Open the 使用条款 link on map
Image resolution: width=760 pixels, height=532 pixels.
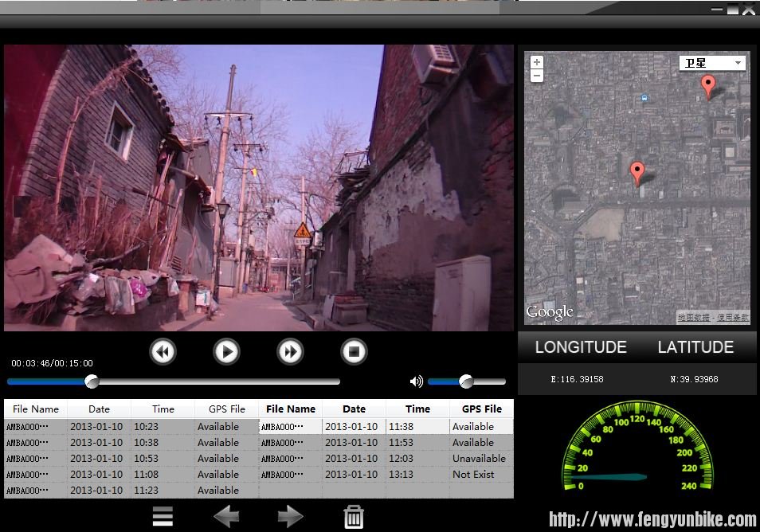732,318
